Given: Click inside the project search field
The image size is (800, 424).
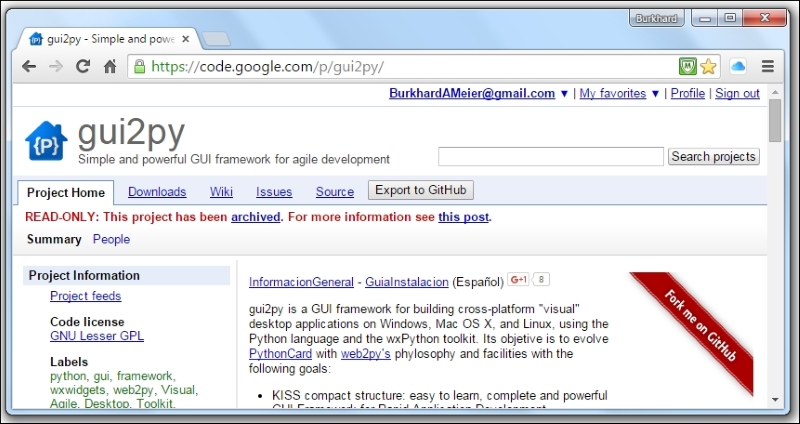Looking at the screenshot, I should click(x=551, y=157).
